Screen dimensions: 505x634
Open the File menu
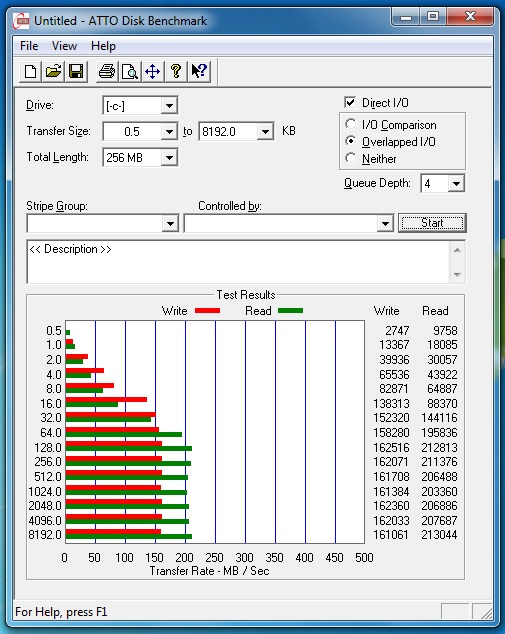tap(29, 46)
